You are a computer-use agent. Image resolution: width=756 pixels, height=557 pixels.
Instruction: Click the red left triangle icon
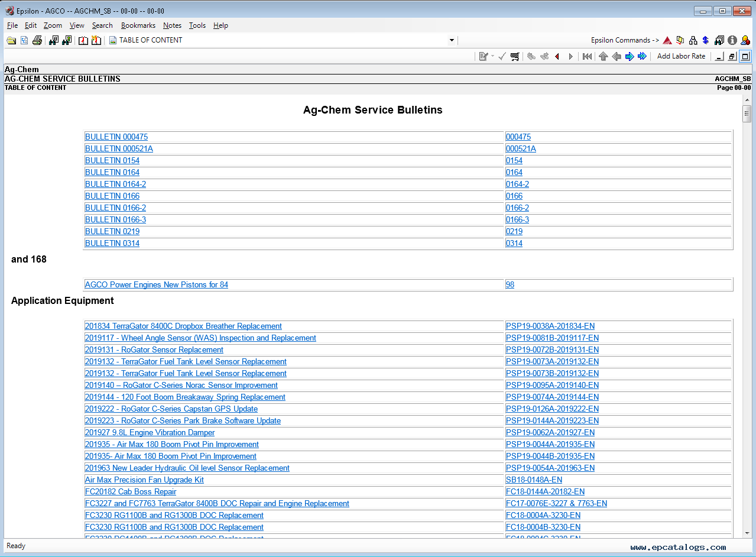(x=557, y=56)
